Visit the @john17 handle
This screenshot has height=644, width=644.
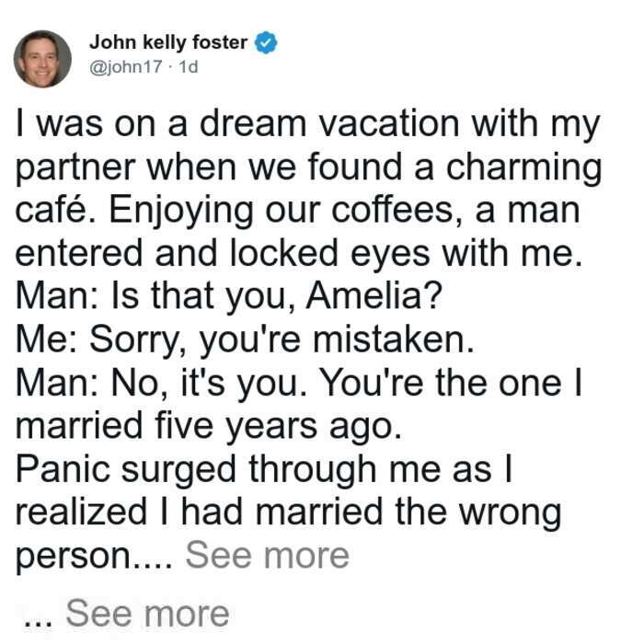pyautogui.click(x=126, y=66)
